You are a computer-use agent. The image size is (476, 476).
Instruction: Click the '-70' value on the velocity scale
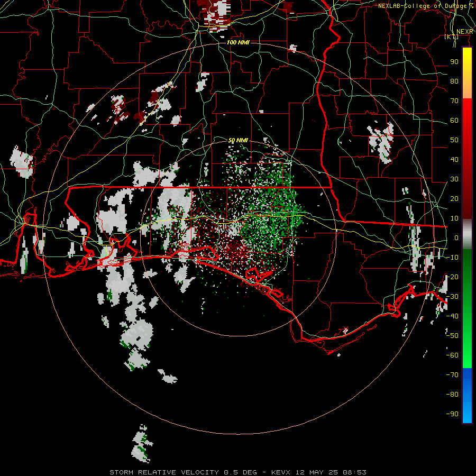452,374
